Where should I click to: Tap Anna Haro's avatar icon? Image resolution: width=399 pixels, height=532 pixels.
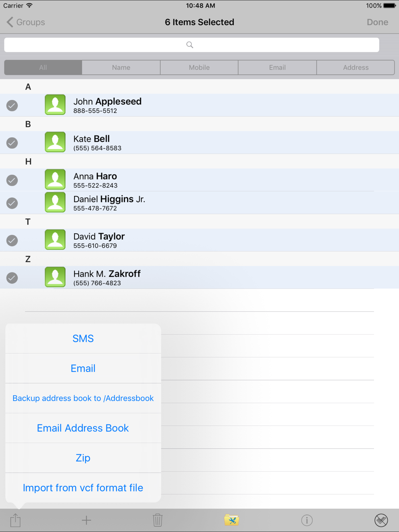coord(55,180)
